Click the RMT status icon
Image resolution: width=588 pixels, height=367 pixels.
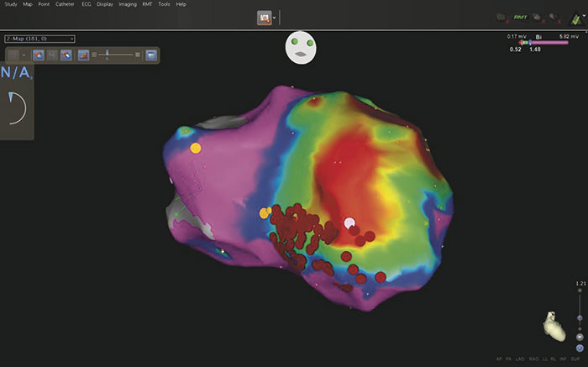(x=522, y=16)
